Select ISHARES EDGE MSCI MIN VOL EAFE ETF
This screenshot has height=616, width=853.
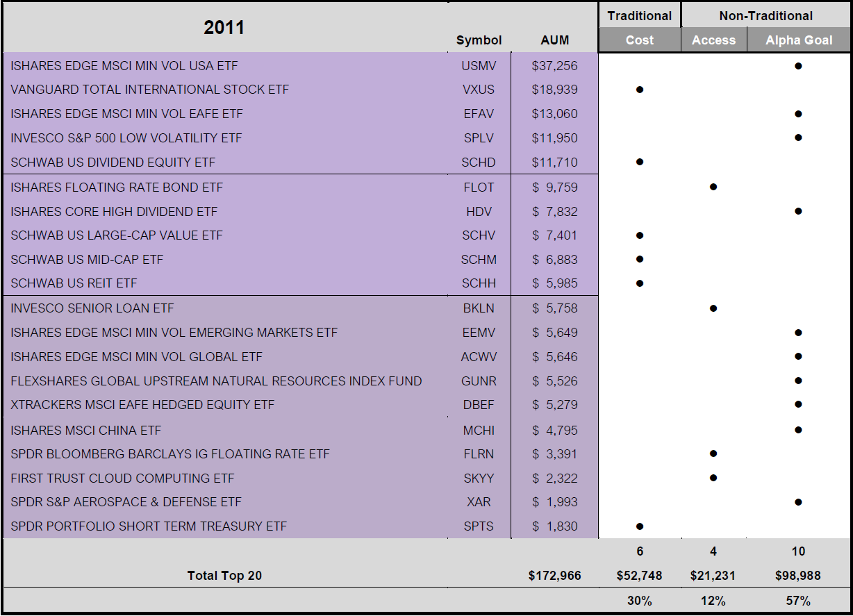coord(127,114)
